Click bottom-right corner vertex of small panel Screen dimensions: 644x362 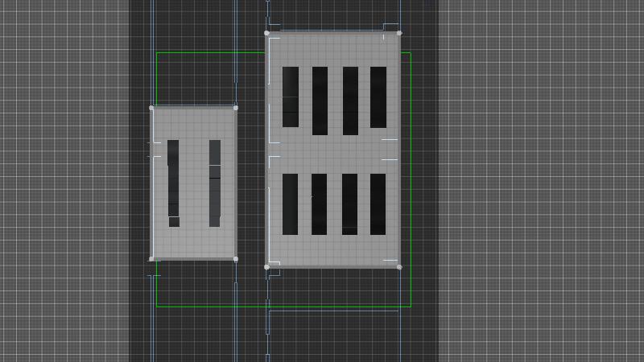pos(236,259)
